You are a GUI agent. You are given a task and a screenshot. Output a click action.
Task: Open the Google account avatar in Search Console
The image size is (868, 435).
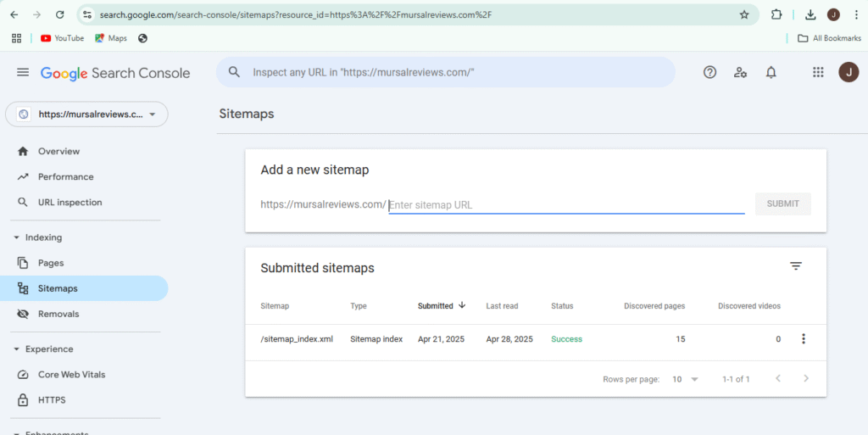pyautogui.click(x=849, y=73)
